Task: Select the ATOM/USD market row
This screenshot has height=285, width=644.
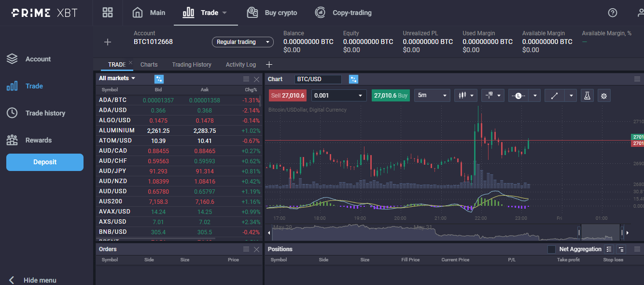Action: (x=179, y=141)
